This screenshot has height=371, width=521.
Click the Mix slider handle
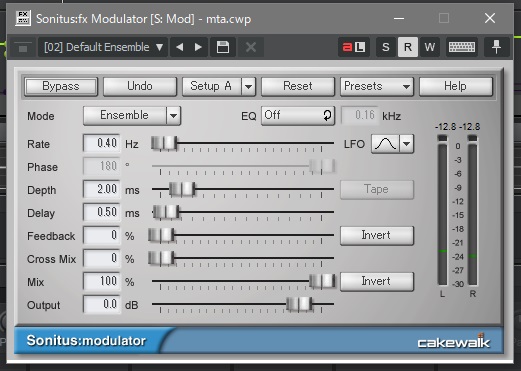coord(322,281)
